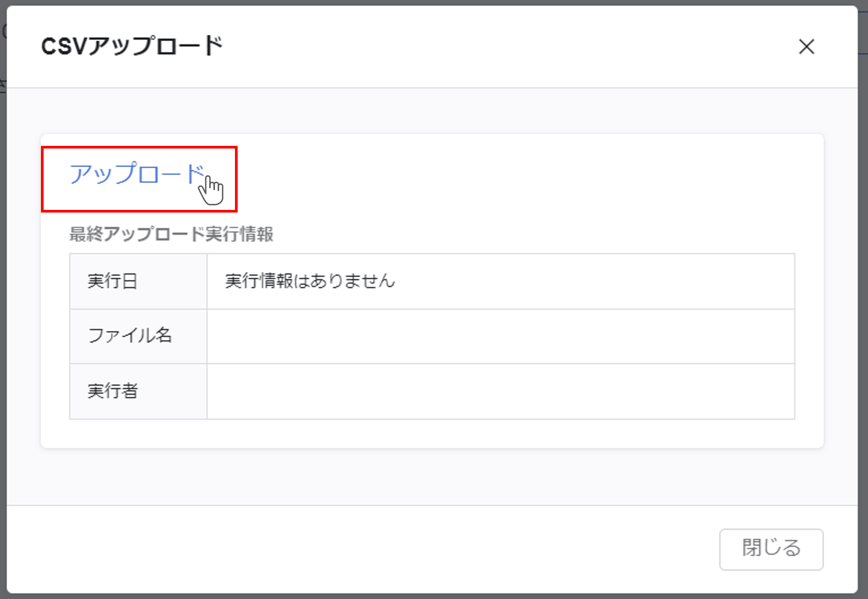Click empty footer area left of 閉じる
868x599 pixels.
click(375, 549)
